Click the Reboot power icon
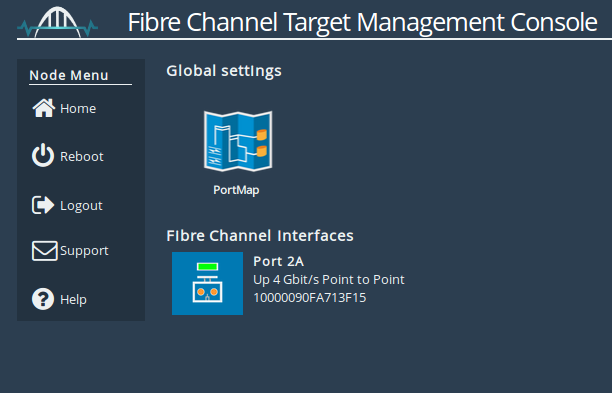This screenshot has width=612, height=393. click(43, 155)
